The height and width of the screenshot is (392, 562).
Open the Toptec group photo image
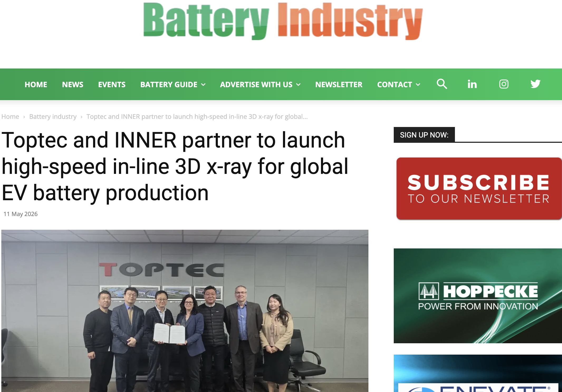(x=185, y=311)
